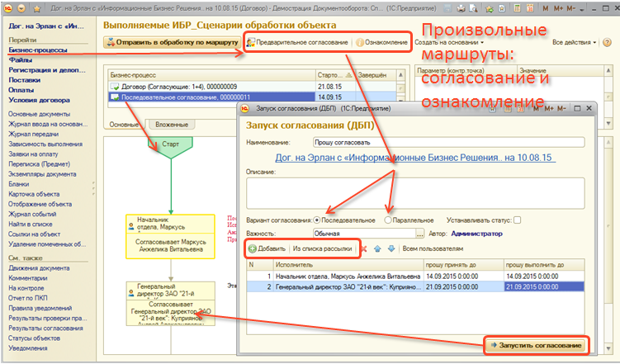Viewport: 620px width, 364px height.
Task: Click Отправить в обработку по маршруту button
Action: point(173,42)
